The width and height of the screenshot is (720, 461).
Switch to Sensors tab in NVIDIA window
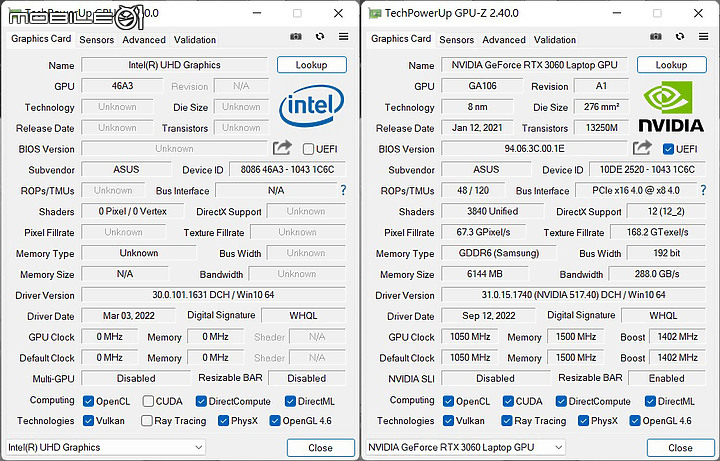(x=456, y=40)
